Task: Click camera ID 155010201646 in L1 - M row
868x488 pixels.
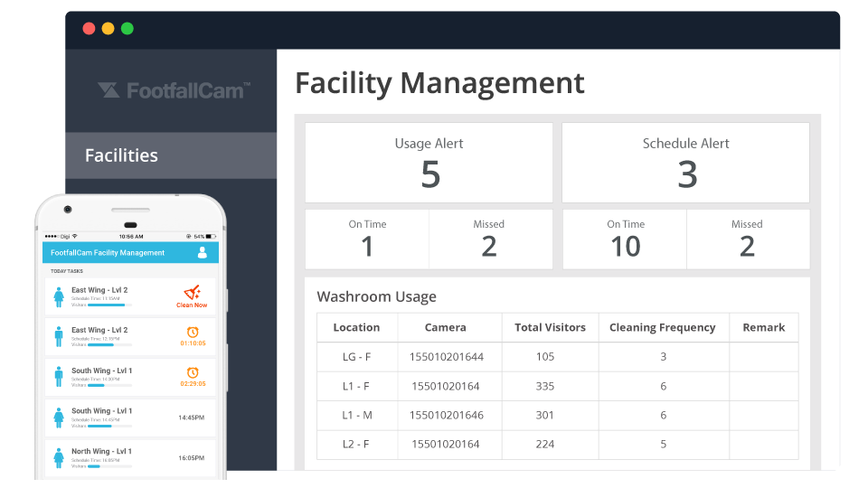Action: [446, 415]
